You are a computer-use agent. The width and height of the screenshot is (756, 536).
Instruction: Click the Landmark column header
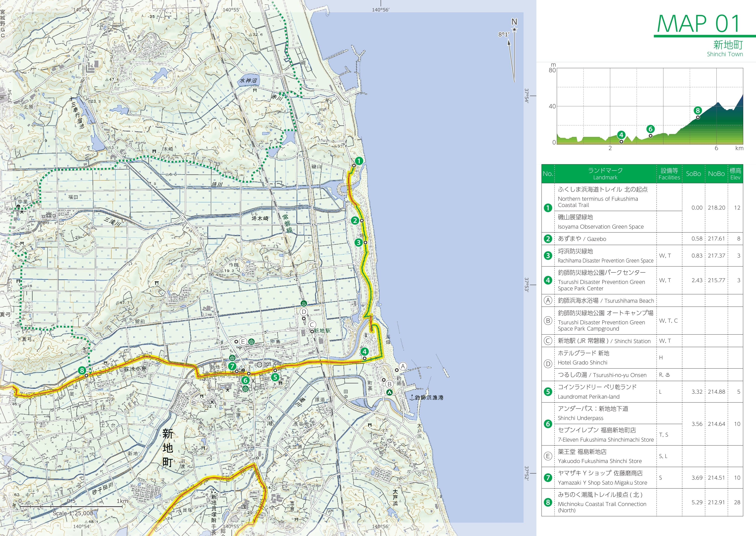(605, 174)
